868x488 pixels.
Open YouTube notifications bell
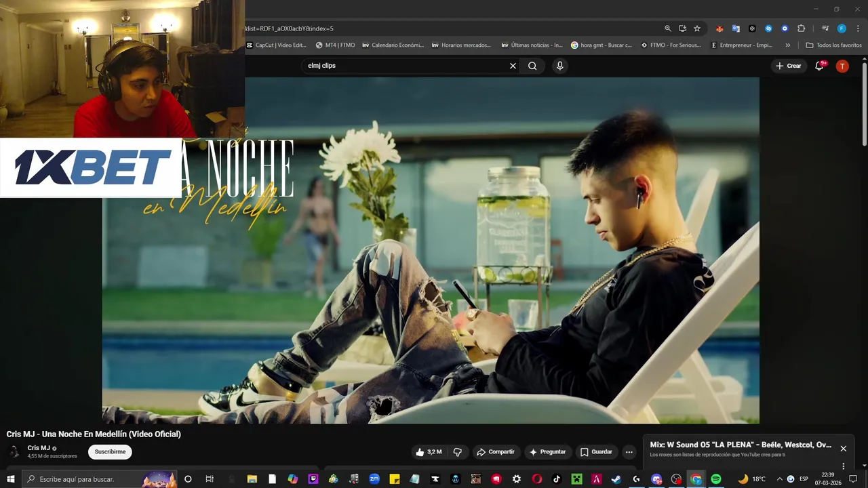819,66
